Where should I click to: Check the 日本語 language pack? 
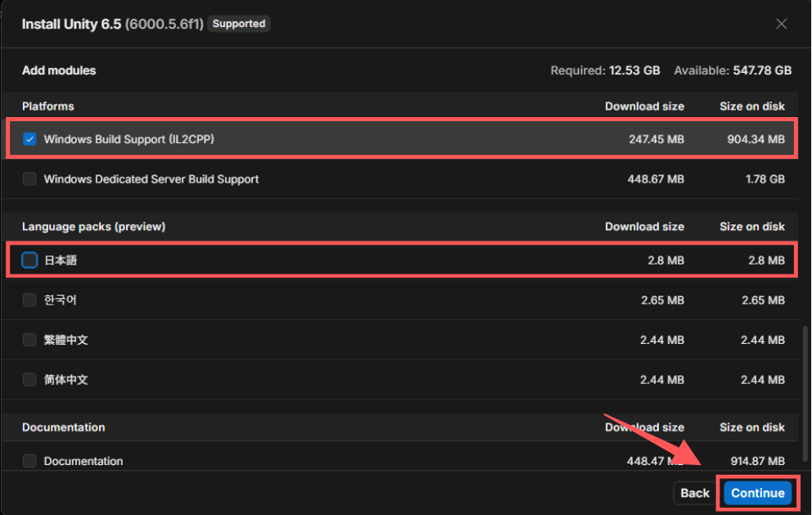(29, 260)
